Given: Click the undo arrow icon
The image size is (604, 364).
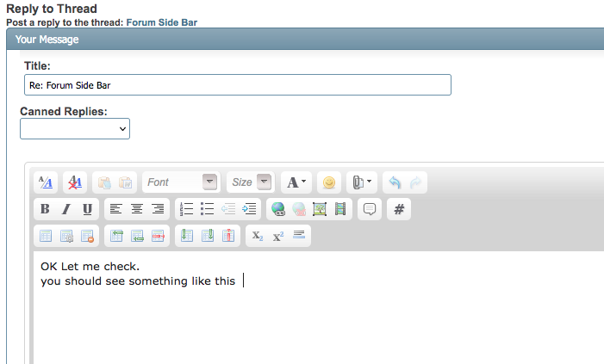Looking at the screenshot, I should [x=395, y=182].
